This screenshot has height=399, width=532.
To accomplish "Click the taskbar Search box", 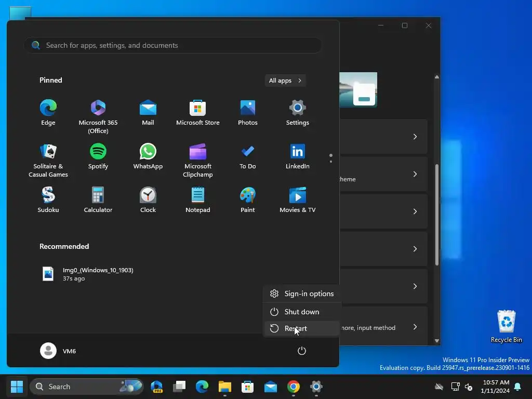I will (87, 387).
